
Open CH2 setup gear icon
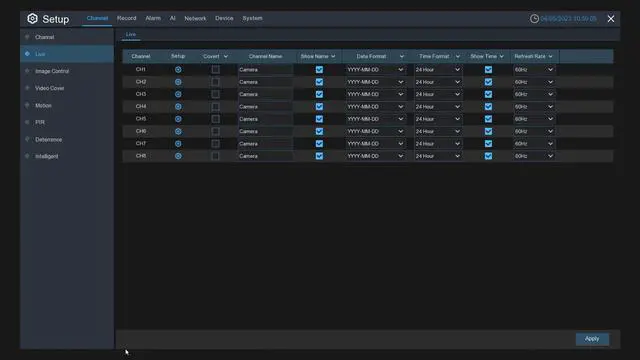point(178,82)
